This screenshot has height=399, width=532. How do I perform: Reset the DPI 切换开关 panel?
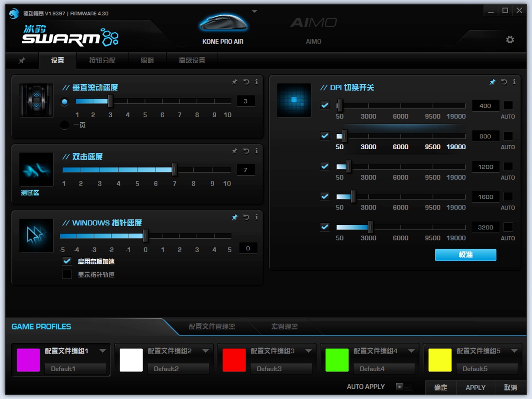504,82
